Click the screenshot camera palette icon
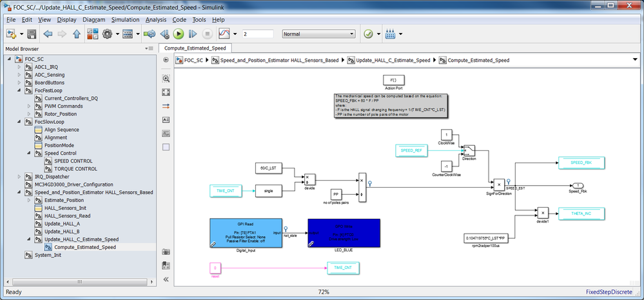This screenshot has width=644, height=300. point(166,252)
